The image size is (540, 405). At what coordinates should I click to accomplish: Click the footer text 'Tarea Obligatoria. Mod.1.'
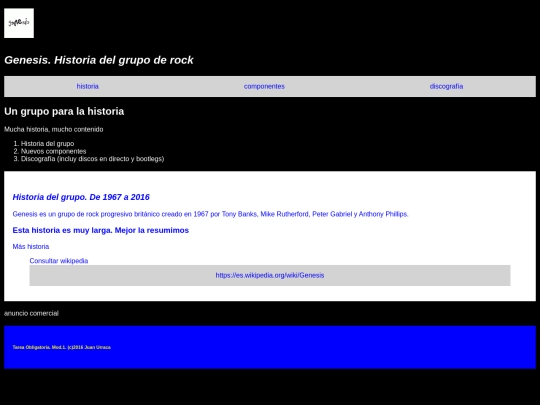[39, 347]
